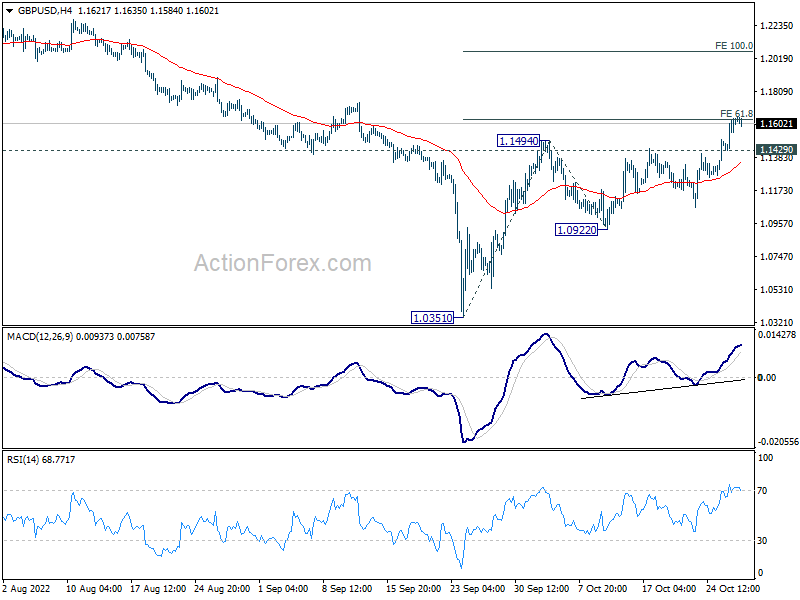Select the 7 Oct 20:00 time label
Viewport: 800px width, 600px height.
(x=603, y=589)
